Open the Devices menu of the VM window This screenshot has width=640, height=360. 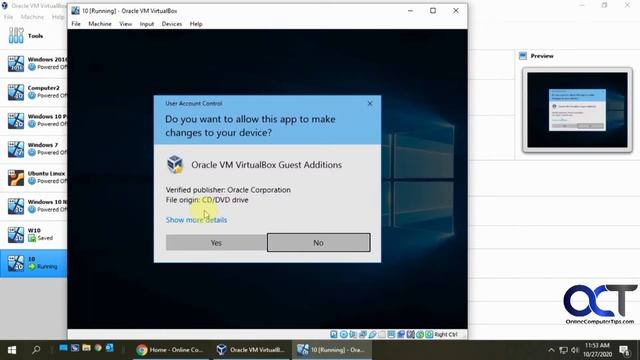pyautogui.click(x=172, y=24)
